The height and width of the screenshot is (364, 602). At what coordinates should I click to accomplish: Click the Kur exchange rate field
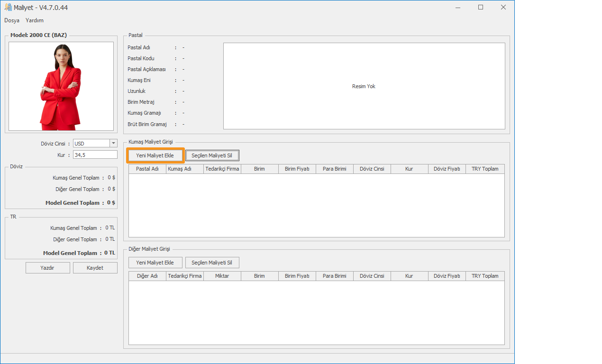pos(95,155)
